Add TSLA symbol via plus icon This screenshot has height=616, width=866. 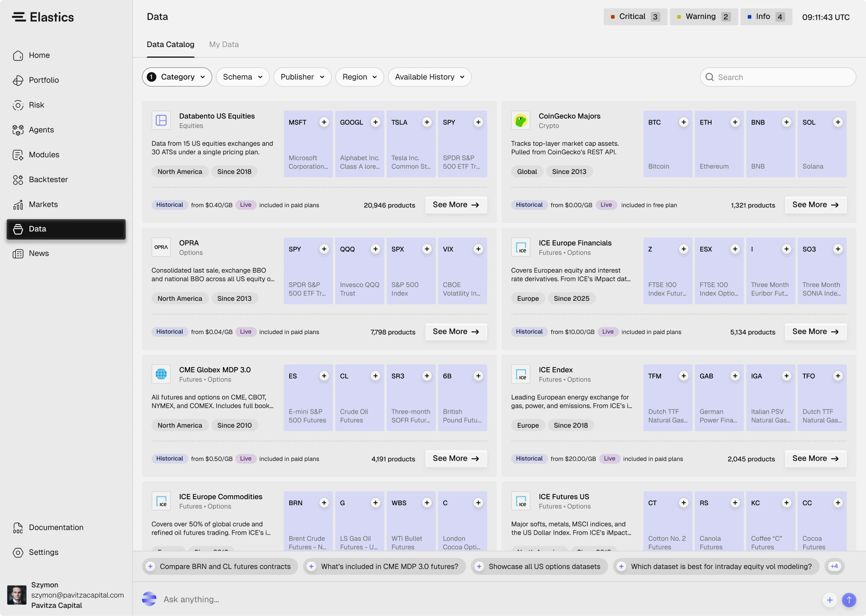427,122
